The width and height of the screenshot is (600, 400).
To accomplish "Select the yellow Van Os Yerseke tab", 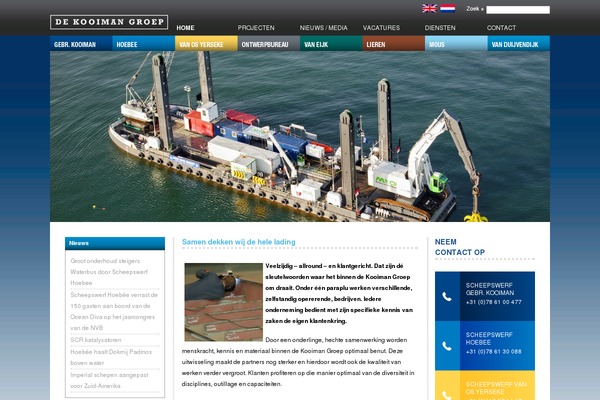I will coord(206,45).
